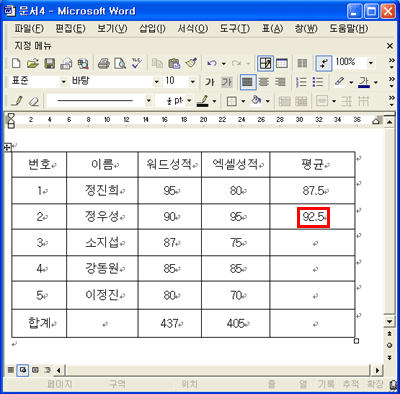The image size is (400, 394).
Task: Click vertical scrollbar down arrow
Action: click(389, 322)
